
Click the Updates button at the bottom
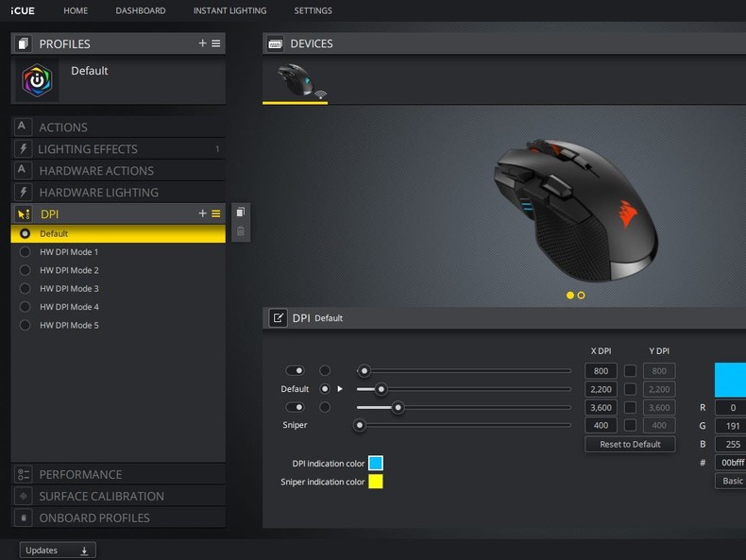point(57,551)
